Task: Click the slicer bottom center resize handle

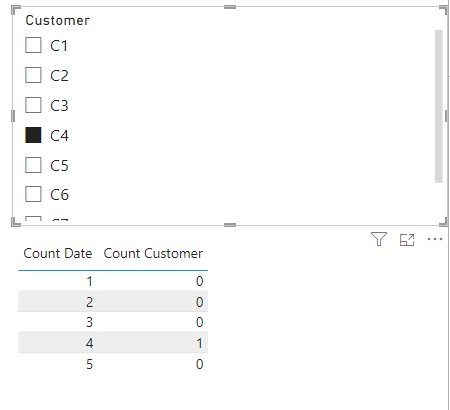Action: [230, 225]
